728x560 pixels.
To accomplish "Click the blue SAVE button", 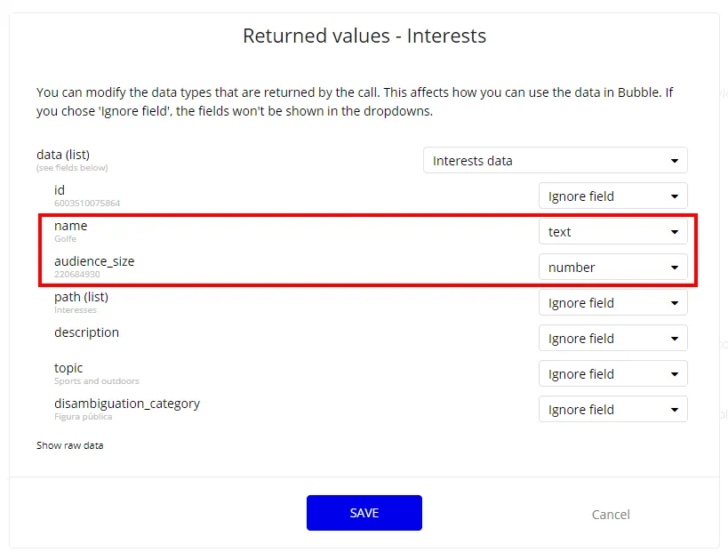I will click(364, 513).
